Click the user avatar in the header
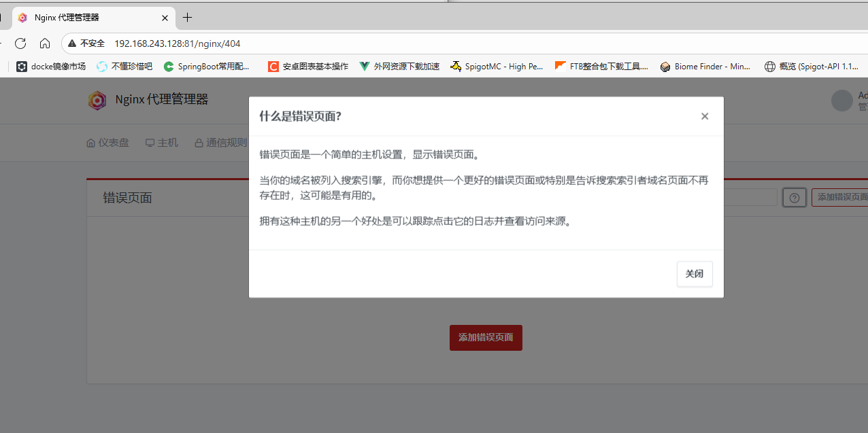868x433 pixels. (x=842, y=101)
